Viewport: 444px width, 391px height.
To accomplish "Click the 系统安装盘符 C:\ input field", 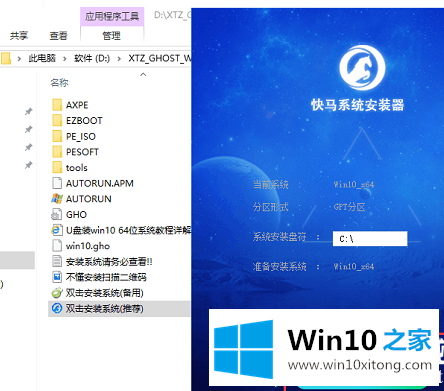I will click(370, 239).
